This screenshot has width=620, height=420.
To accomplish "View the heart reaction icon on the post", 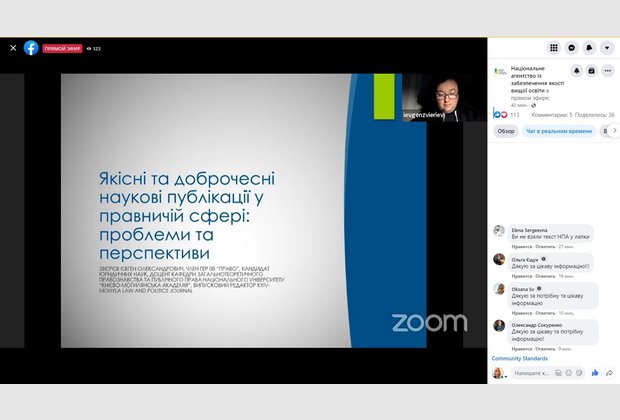I will [x=503, y=115].
